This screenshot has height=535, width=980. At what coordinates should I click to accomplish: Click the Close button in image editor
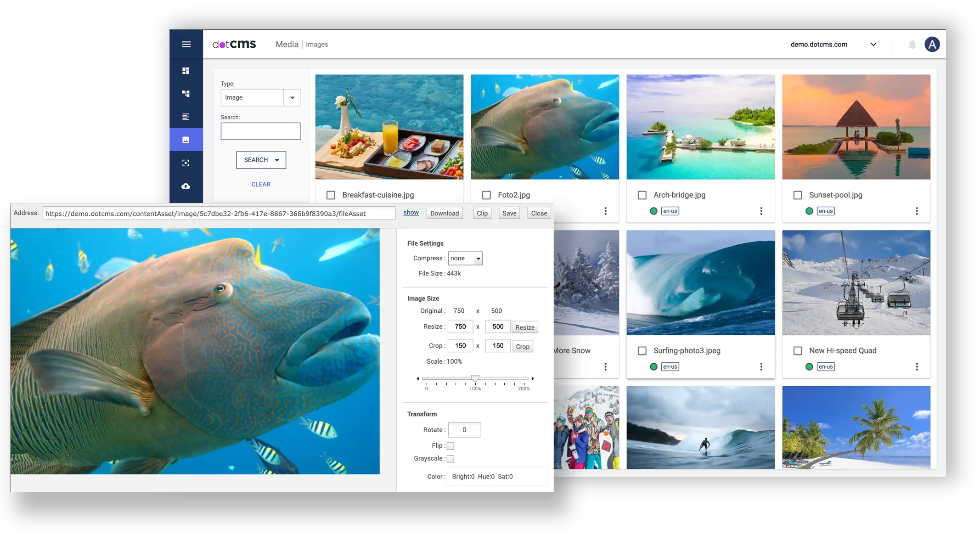point(539,213)
